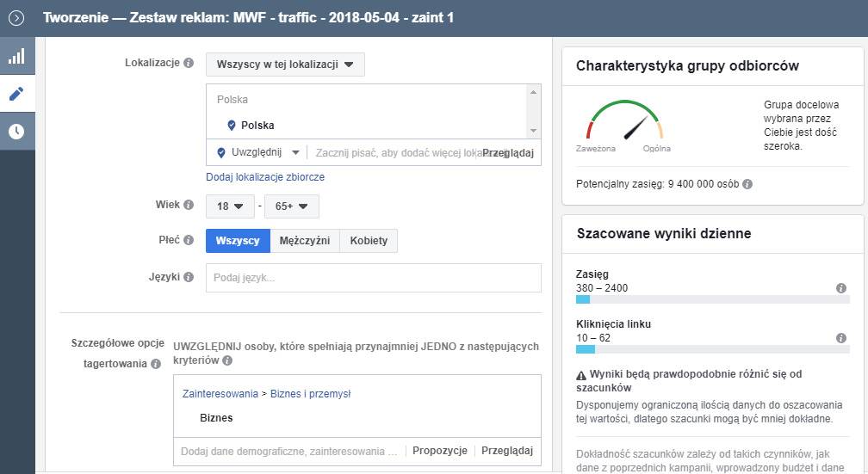Click the Podaj język input field
Image resolution: width=868 pixels, height=474 pixels.
pos(373,278)
